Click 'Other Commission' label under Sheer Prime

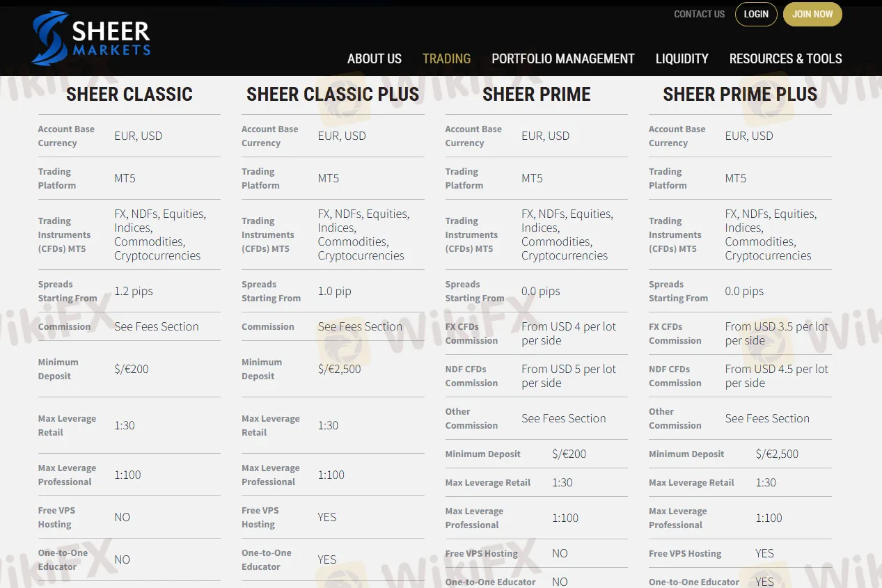pos(471,418)
